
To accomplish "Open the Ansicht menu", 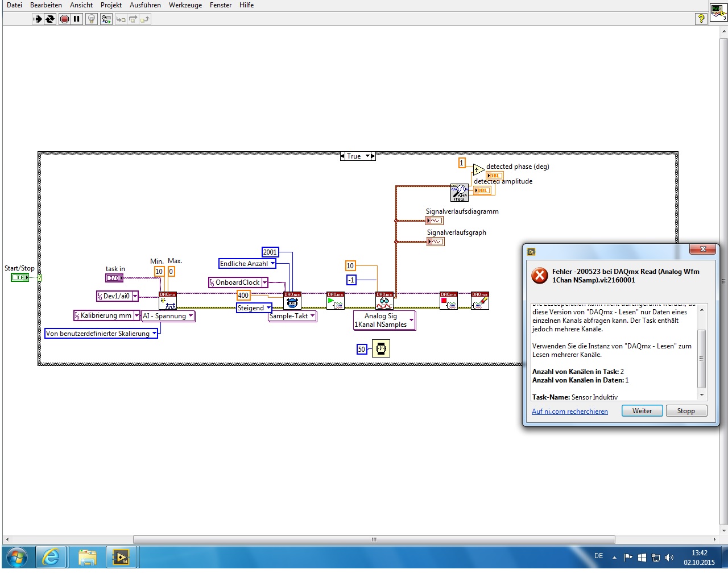I will point(81,5).
